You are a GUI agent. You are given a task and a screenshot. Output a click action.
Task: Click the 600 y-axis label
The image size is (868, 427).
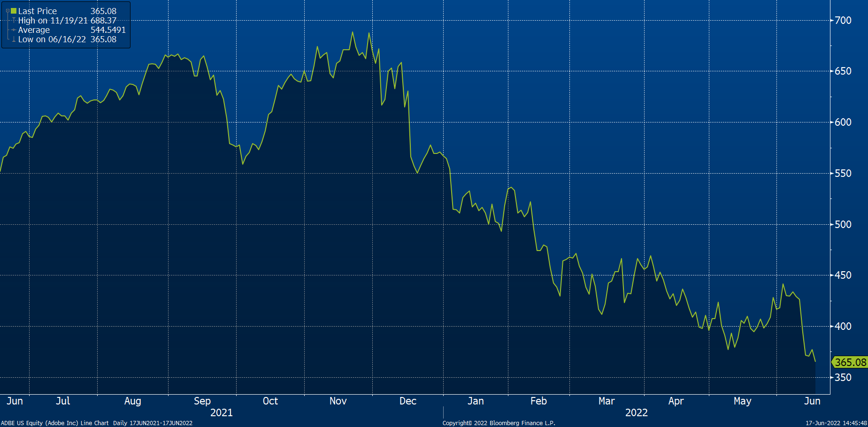coord(843,122)
